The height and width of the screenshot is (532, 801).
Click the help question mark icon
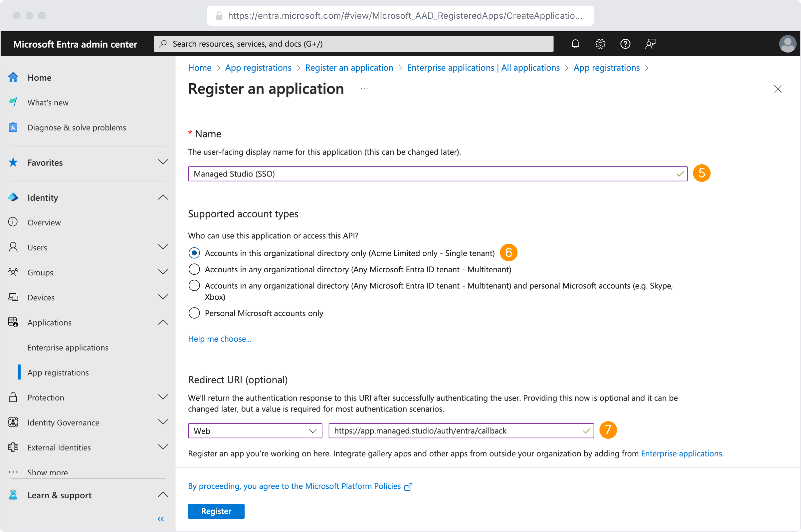click(625, 44)
